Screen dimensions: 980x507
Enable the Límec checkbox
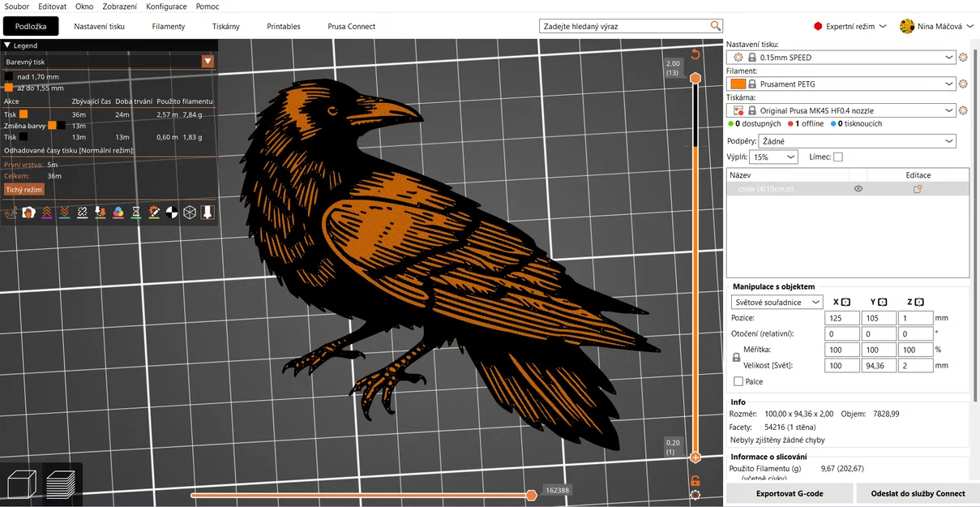838,157
